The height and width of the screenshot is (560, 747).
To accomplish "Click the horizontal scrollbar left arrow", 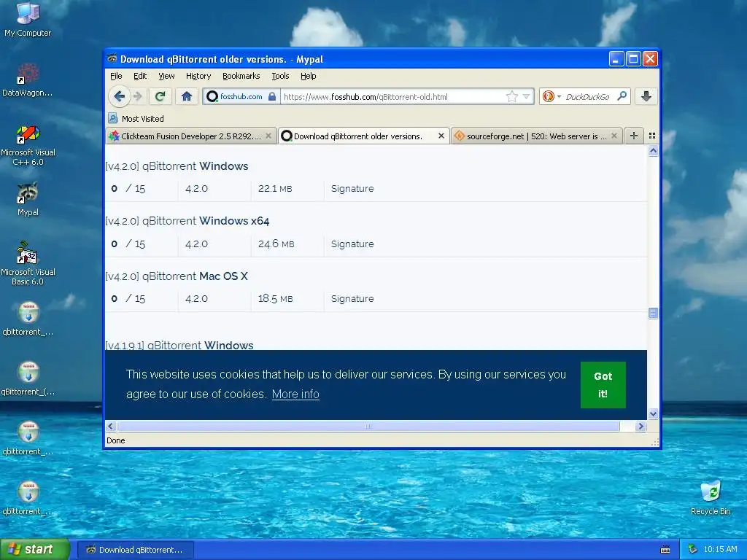I will click(111, 426).
